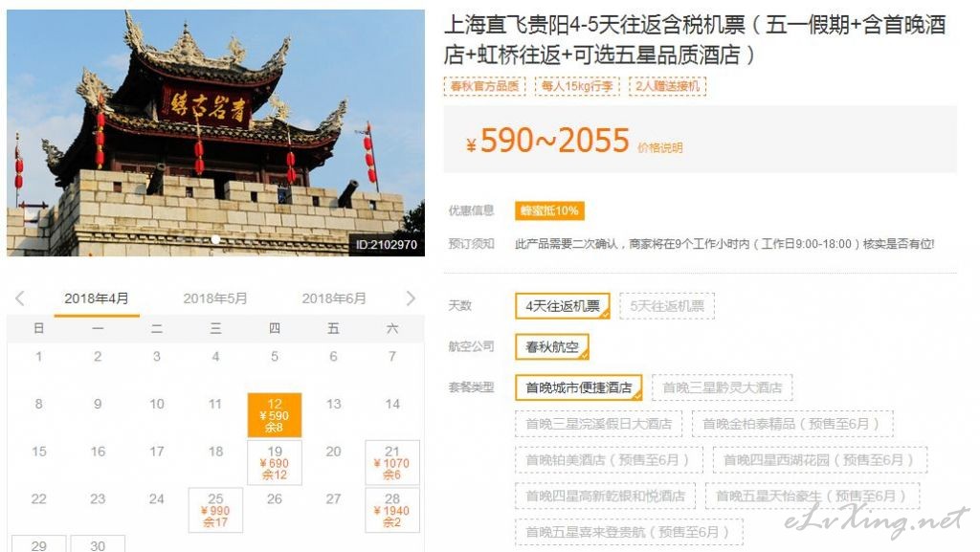Click calendar date 15
The image size is (980, 552).
[38, 452]
